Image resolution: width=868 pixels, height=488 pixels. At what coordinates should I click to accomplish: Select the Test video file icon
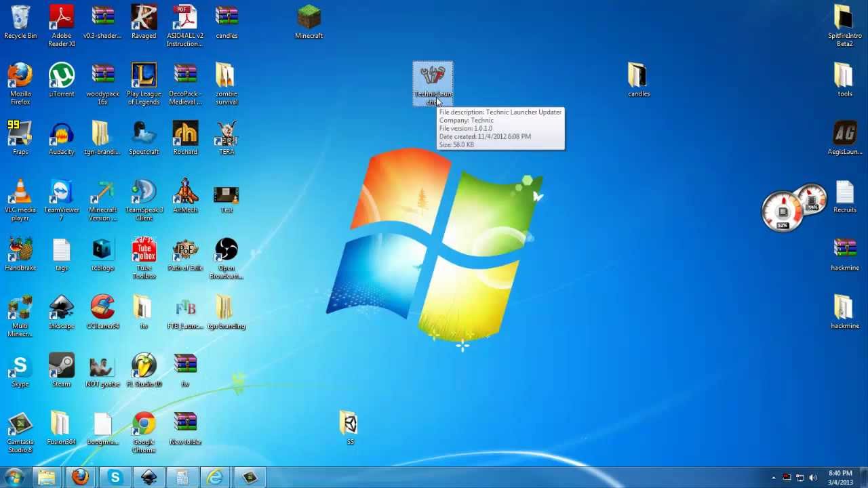coord(226,197)
